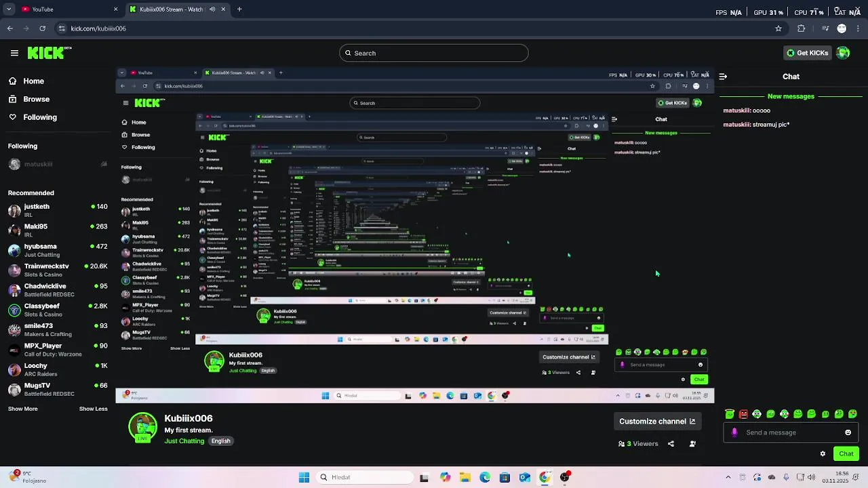Open MPX_Player channel in recommended

[x=58, y=349]
